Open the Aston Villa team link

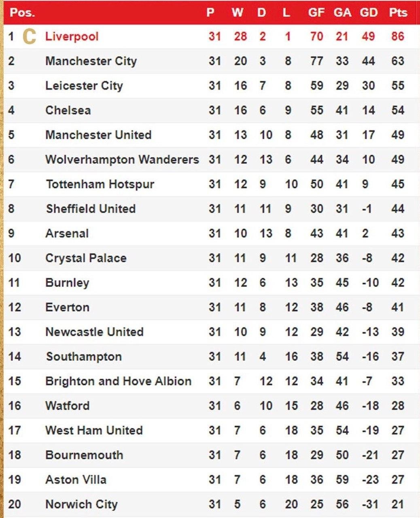[x=76, y=480]
